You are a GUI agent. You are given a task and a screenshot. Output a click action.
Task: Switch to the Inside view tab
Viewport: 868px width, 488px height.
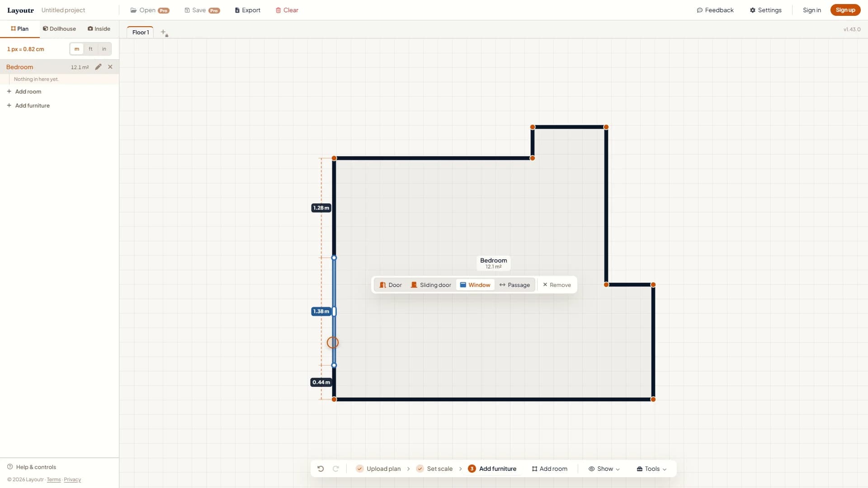click(x=99, y=28)
